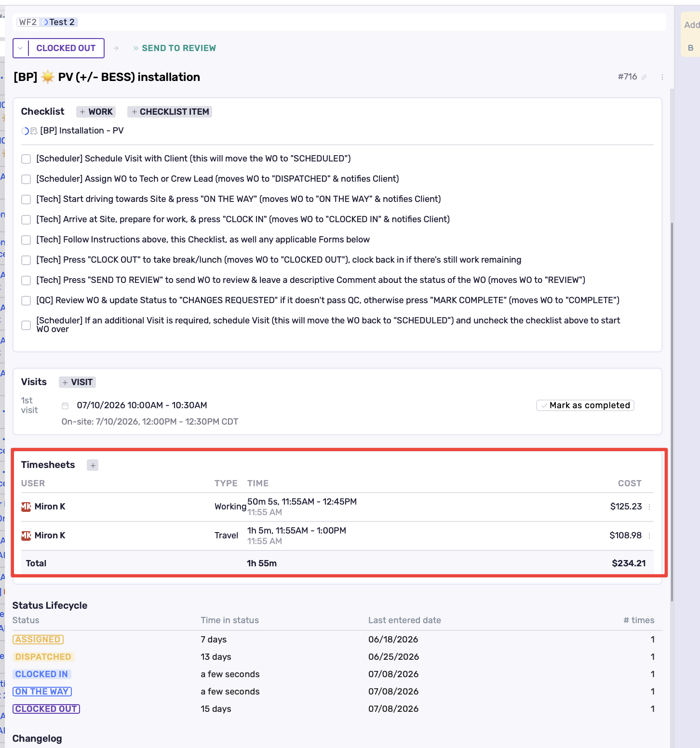Click Mark as completed for the visit
Viewport: 700px width, 748px height.
[x=585, y=405]
